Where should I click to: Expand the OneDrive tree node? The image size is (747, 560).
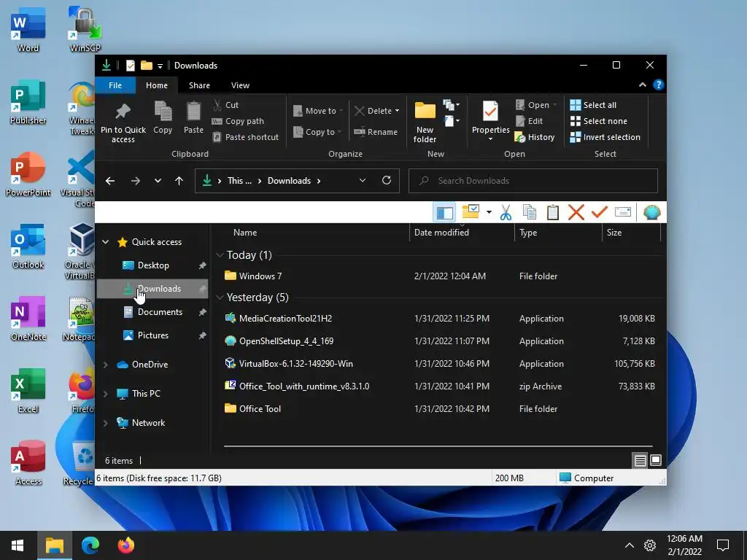tap(105, 365)
